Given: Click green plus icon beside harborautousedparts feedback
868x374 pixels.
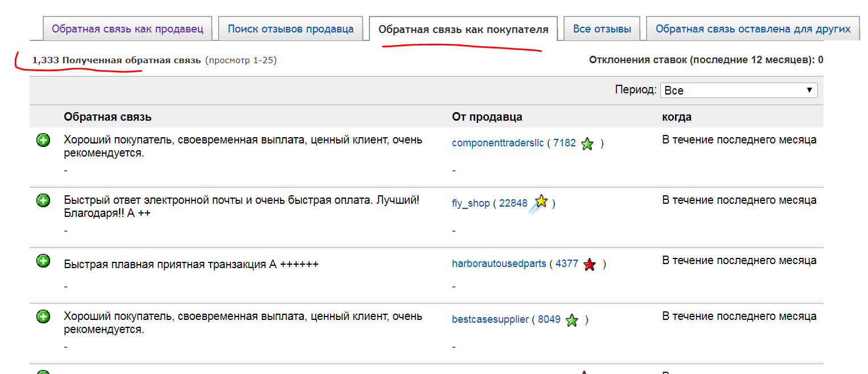Looking at the screenshot, I should pos(43,261).
